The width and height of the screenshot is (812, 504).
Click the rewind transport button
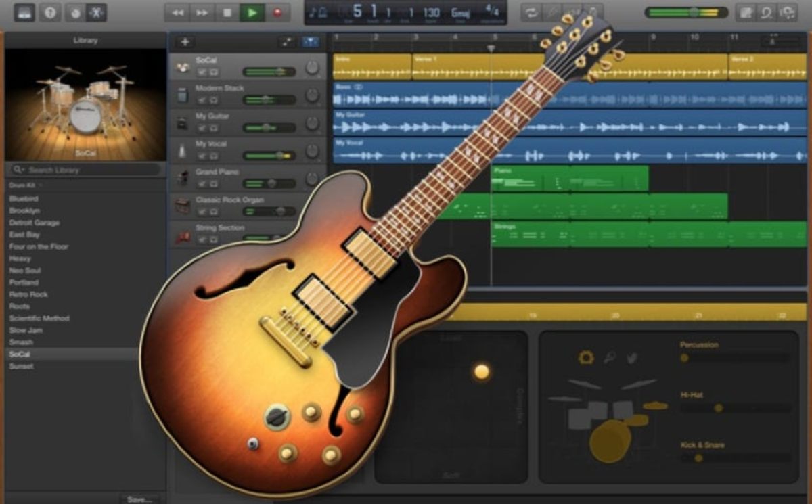pyautogui.click(x=178, y=12)
